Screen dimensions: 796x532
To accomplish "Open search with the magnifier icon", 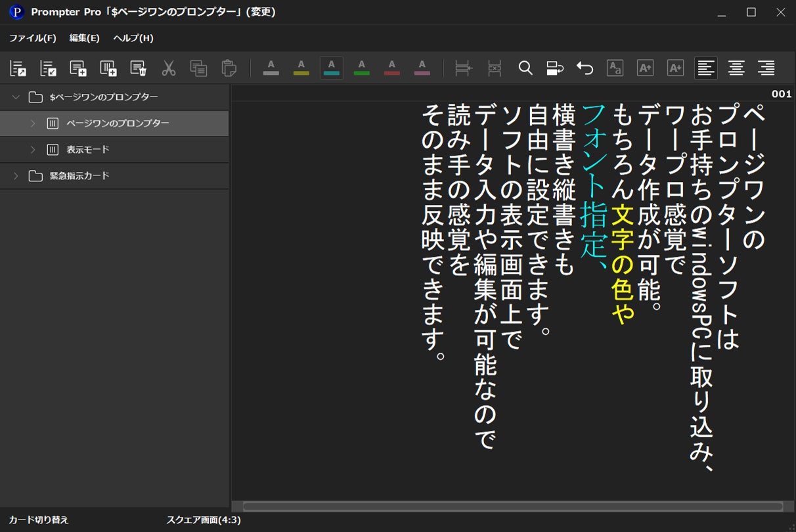I will click(x=525, y=68).
